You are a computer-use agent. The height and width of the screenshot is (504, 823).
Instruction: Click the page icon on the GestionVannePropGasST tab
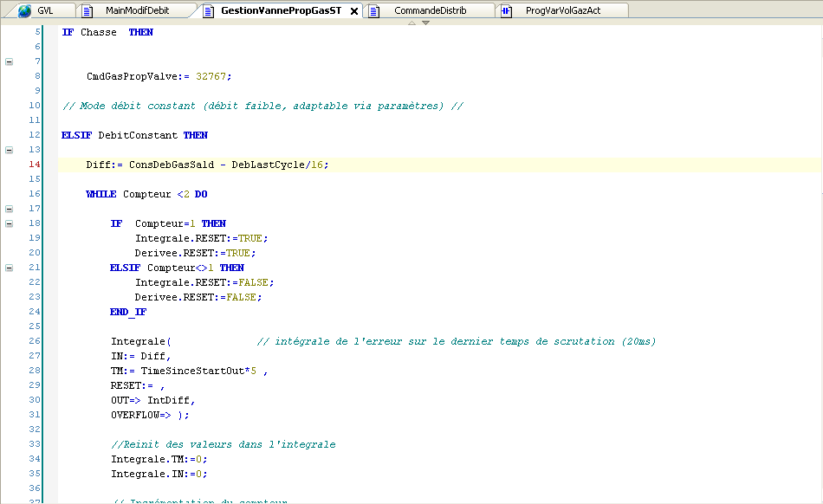coord(208,10)
